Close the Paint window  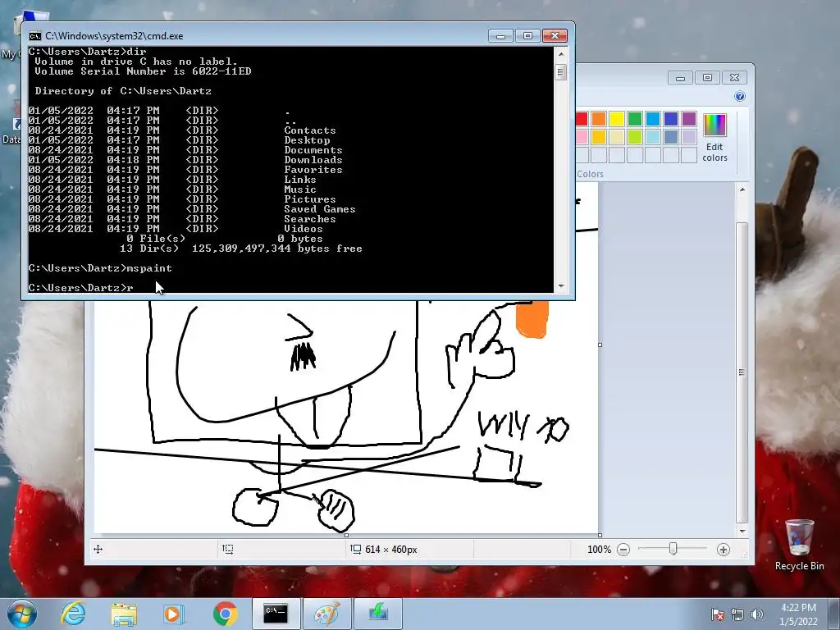[734, 78]
